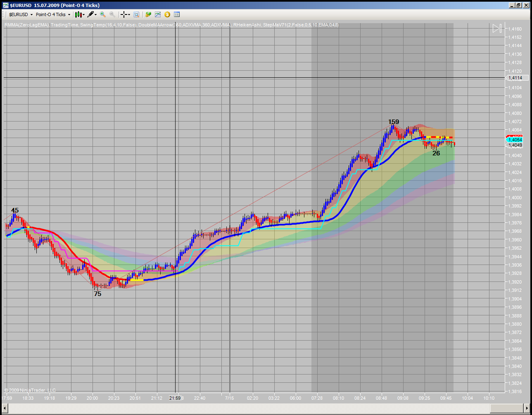The image size is (532, 415).
Task: Click the 21:59 crosshair time marker
Action: pyautogui.click(x=175, y=398)
